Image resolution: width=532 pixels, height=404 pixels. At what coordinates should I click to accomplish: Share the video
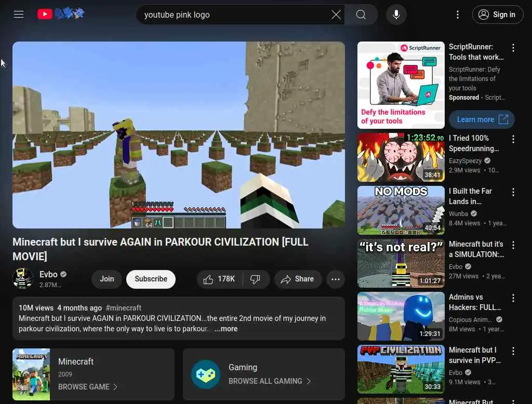pos(298,279)
